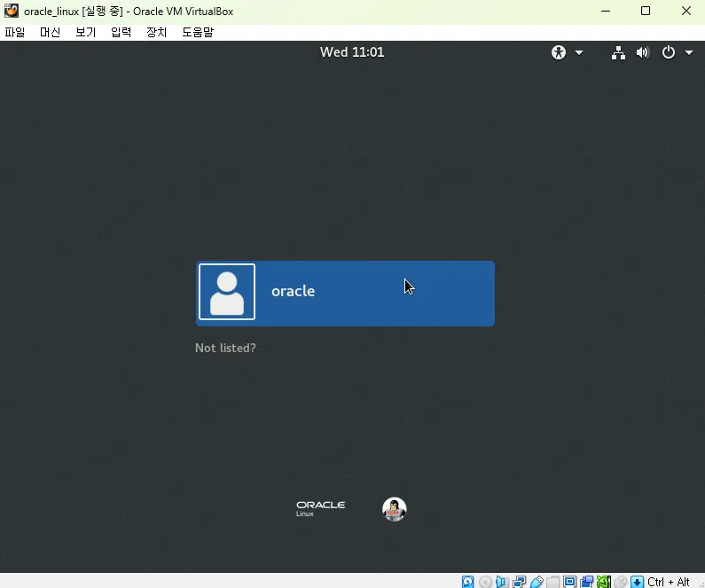Click the network adapters status icon
This screenshot has width=705, height=588.
point(520,582)
